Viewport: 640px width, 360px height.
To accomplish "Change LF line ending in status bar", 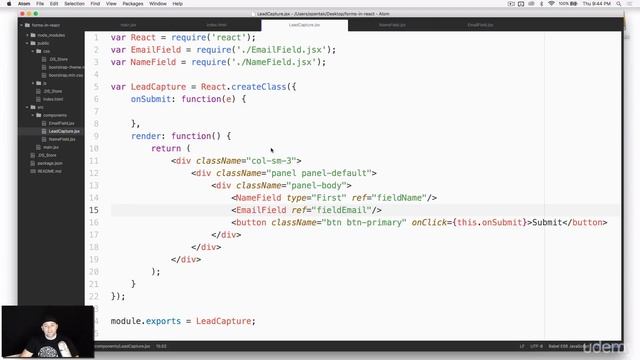I will pos(522,346).
